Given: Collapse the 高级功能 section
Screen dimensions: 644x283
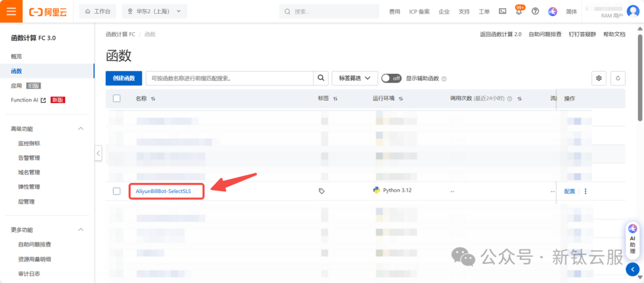Looking at the screenshot, I should tap(81, 129).
